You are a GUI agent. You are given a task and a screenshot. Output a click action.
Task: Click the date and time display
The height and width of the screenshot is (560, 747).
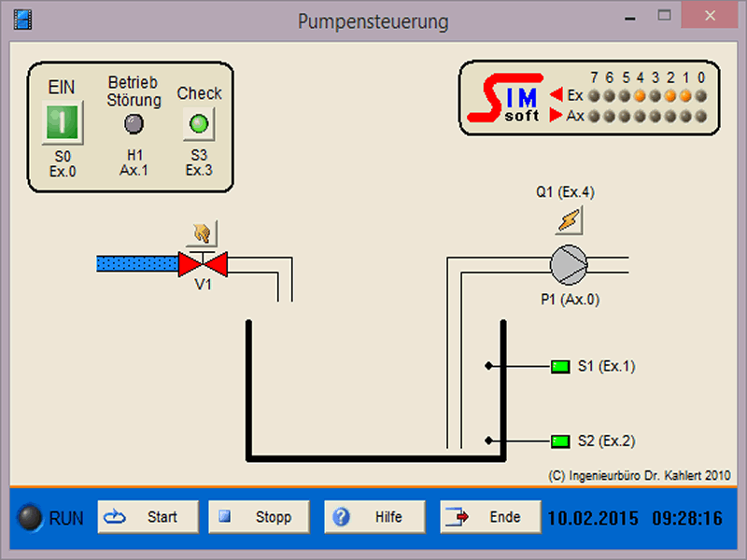pyautogui.click(x=634, y=518)
